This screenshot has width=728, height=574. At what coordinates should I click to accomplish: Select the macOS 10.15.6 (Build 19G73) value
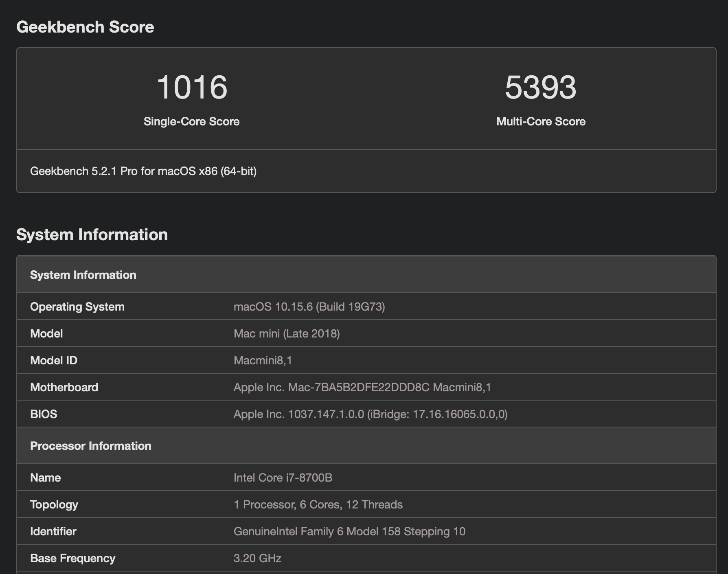(309, 307)
